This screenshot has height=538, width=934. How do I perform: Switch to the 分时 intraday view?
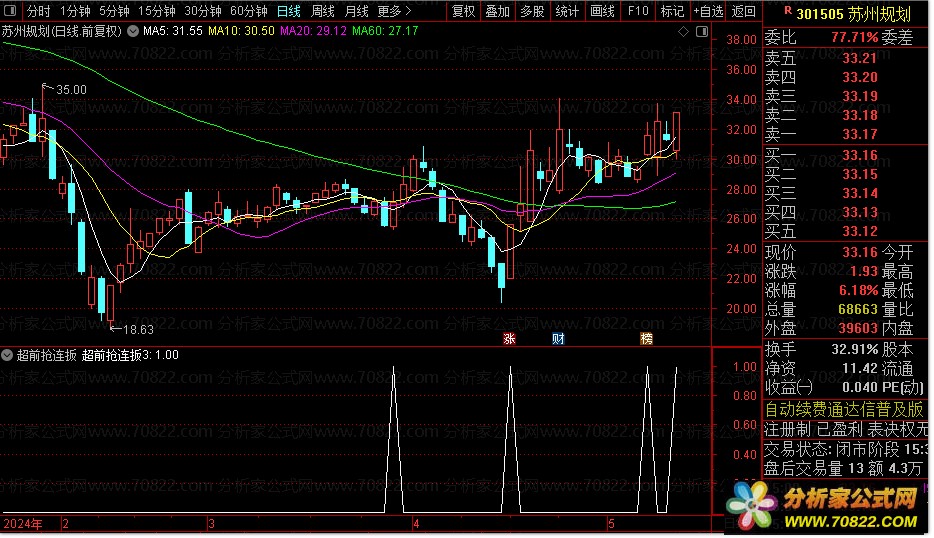click(38, 11)
